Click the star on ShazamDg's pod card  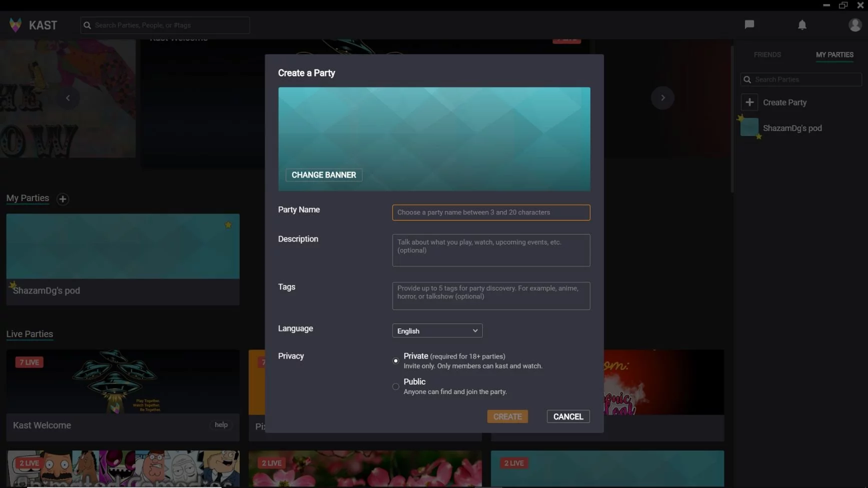228,225
